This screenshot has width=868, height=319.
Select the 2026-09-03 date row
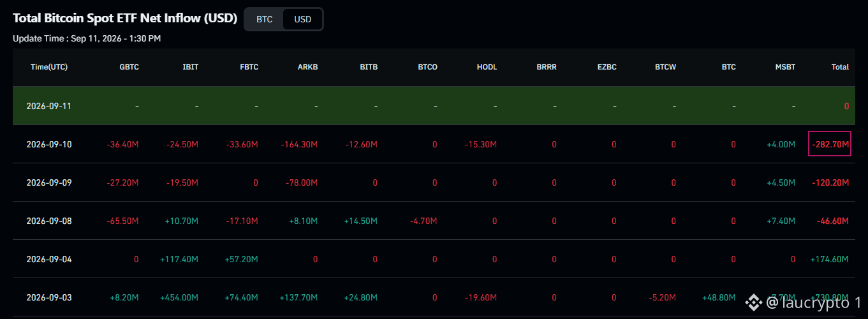click(x=434, y=297)
